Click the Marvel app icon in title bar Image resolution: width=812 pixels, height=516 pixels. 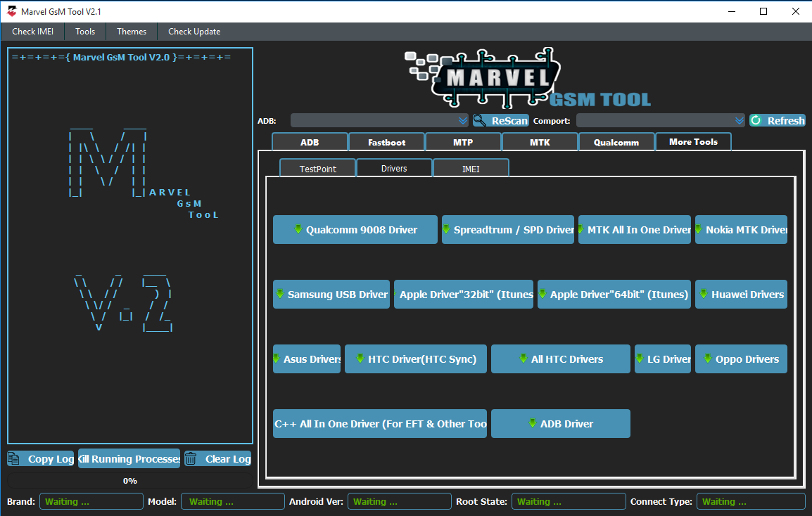[x=11, y=11]
